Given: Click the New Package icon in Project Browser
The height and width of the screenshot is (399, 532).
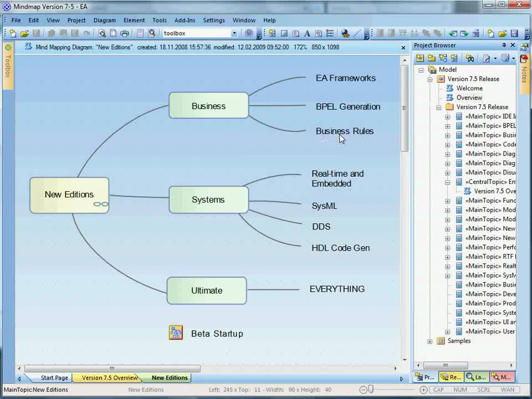Looking at the screenshot, I should pyautogui.click(x=432, y=58).
